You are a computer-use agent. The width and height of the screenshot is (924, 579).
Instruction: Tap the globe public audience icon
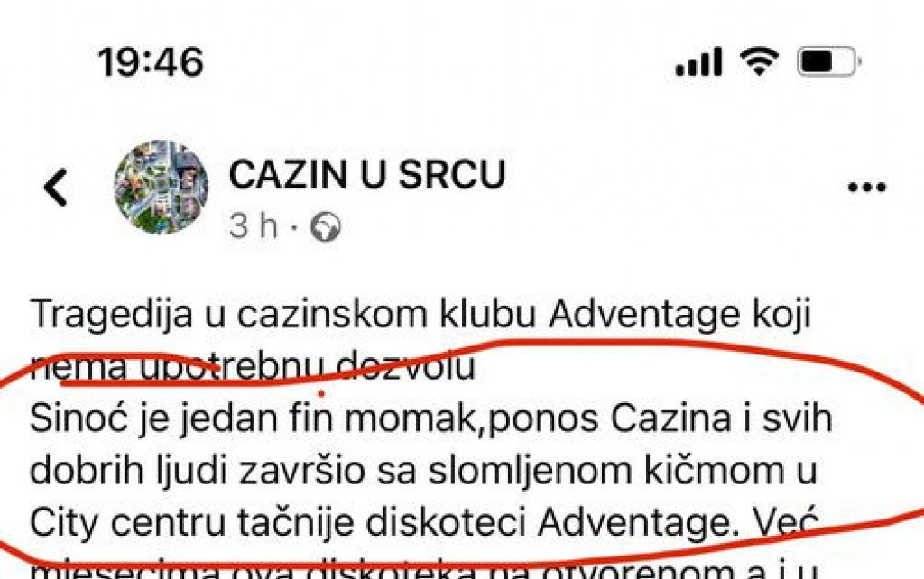[325, 226]
